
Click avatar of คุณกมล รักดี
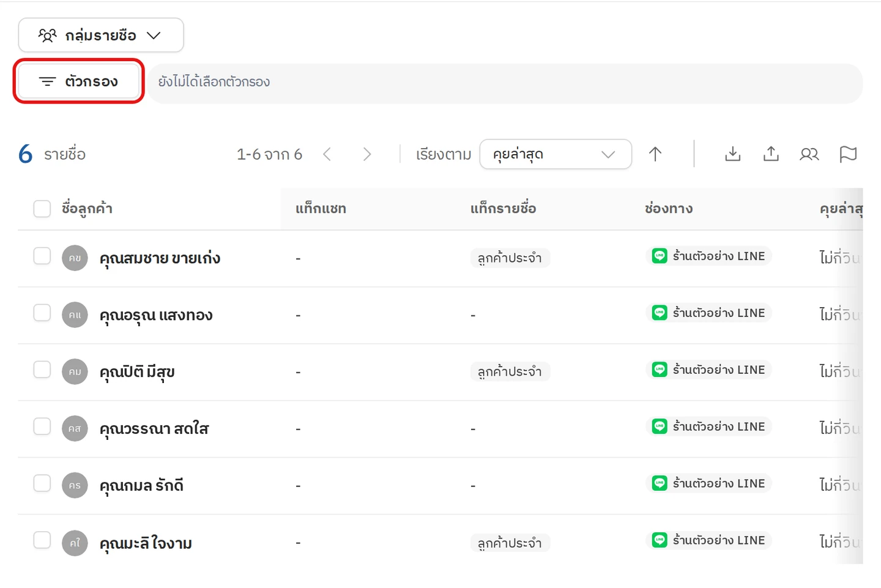pos(75,486)
